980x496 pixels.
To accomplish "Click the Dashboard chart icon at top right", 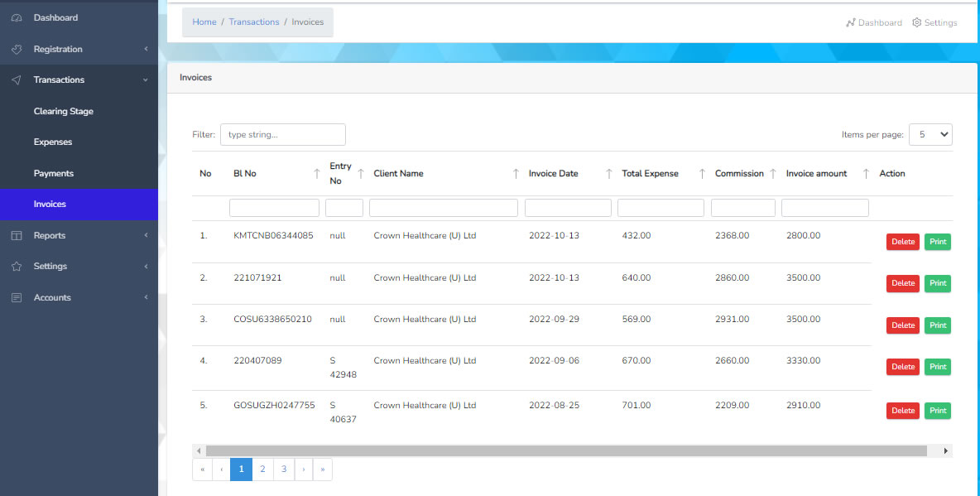I will point(850,22).
